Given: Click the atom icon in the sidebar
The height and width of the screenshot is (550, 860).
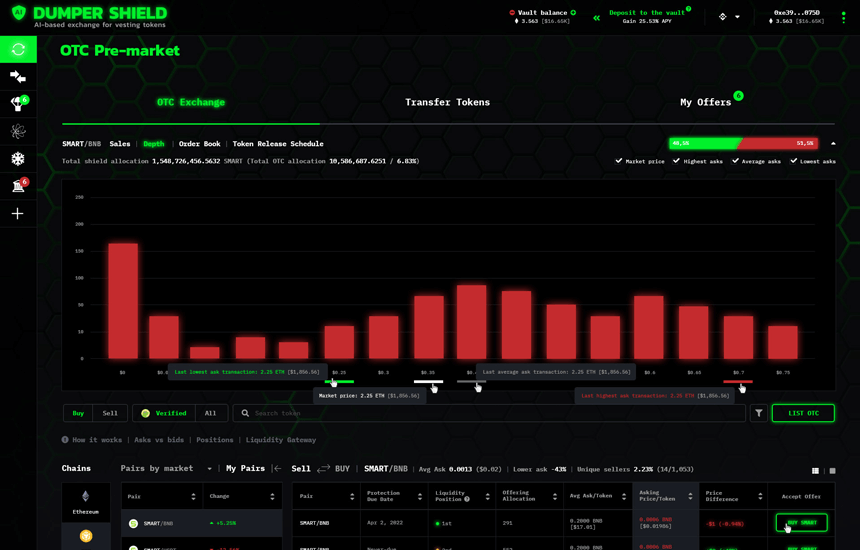Looking at the screenshot, I should (18, 131).
